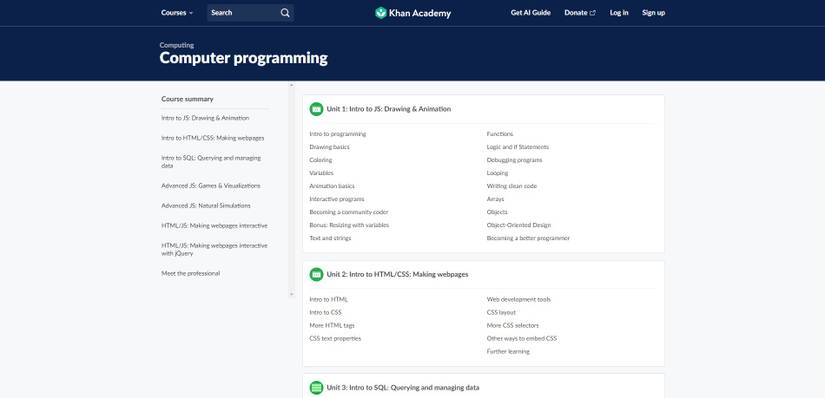The width and height of the screenshot is (825, 398).
Task: Click the sidebar scrollbar up arrow
Action: click(291, 85)
